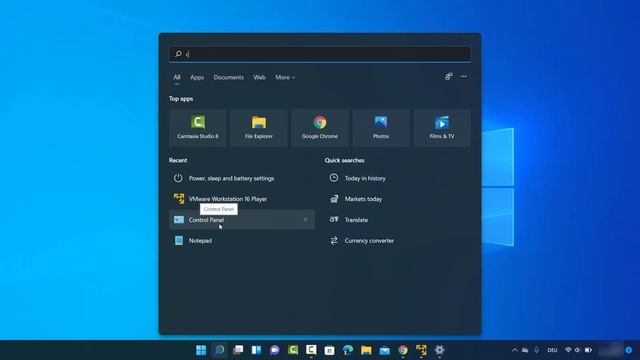The image size is (640, 360).
Task: Open Films & TV app tile
Action: coord(442,128)
